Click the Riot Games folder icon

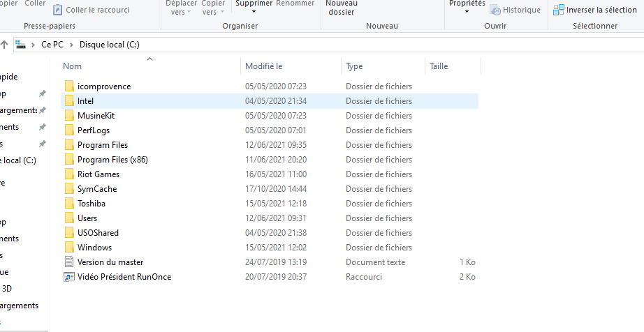[68, 174]
